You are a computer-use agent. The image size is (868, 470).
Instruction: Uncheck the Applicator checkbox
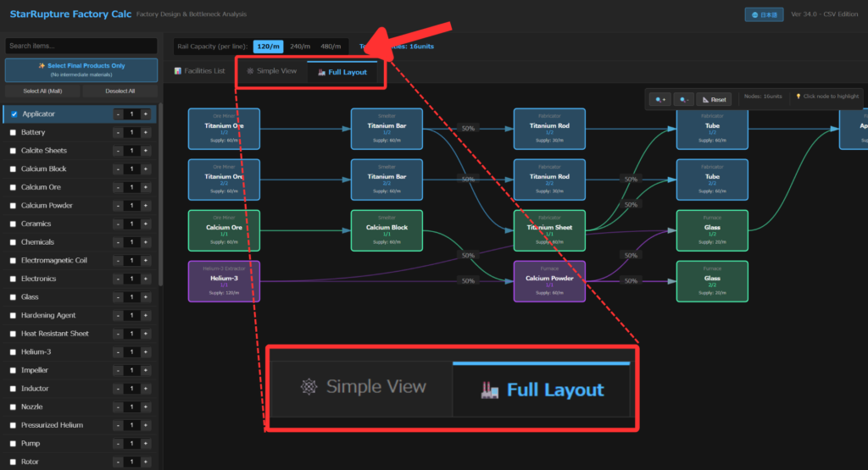click(x=14, y=113)
